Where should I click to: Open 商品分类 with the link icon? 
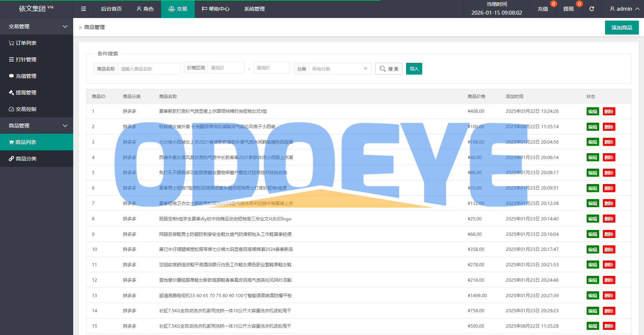pyautogui.click(x=23, y=159)
